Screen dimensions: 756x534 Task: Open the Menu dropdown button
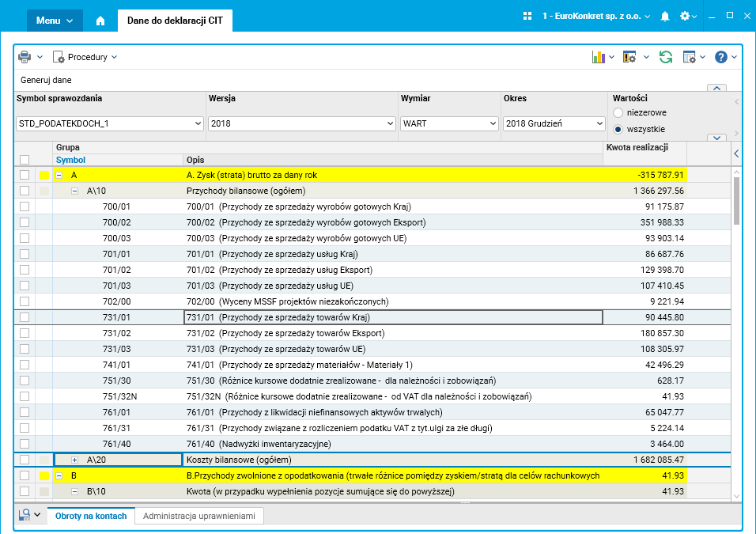pos(55,21)
